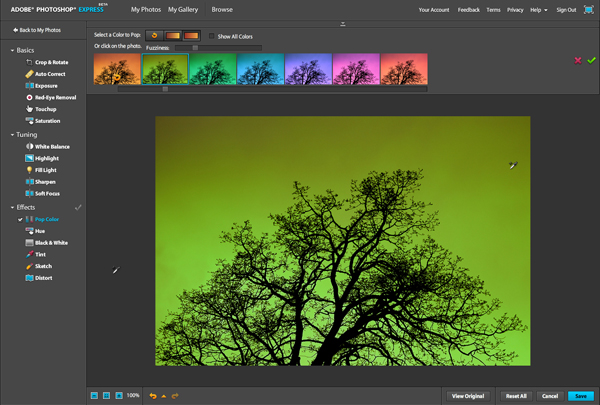The image size is (600, 405).
Task: Save the edited photo
Action: tap(581, 396)
